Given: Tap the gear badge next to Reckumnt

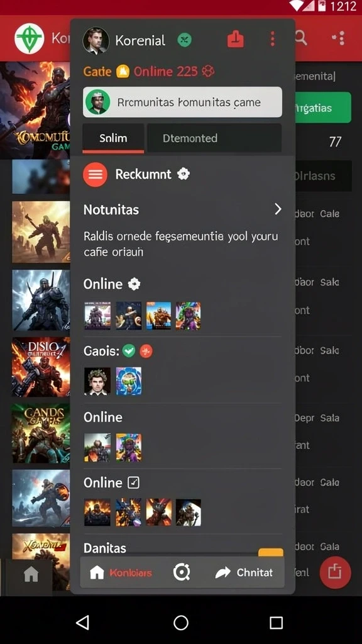Looking at the screenshot, I should [x=184, y=174].
